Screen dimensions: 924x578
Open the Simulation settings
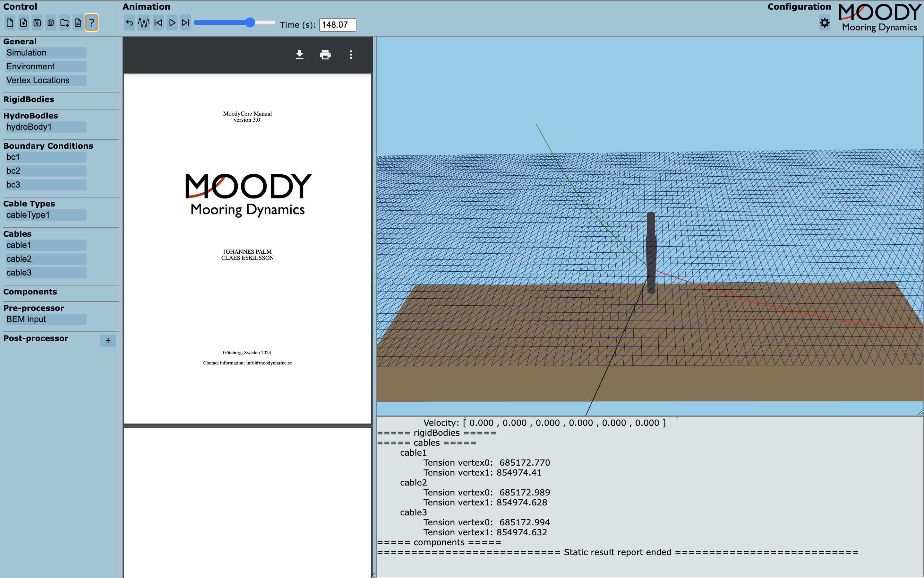tap(46, 53)
